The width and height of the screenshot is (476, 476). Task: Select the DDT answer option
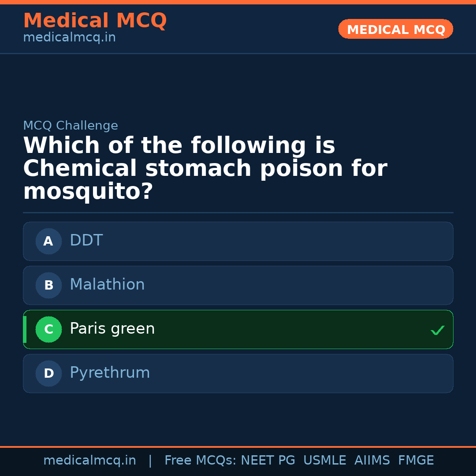238,241
